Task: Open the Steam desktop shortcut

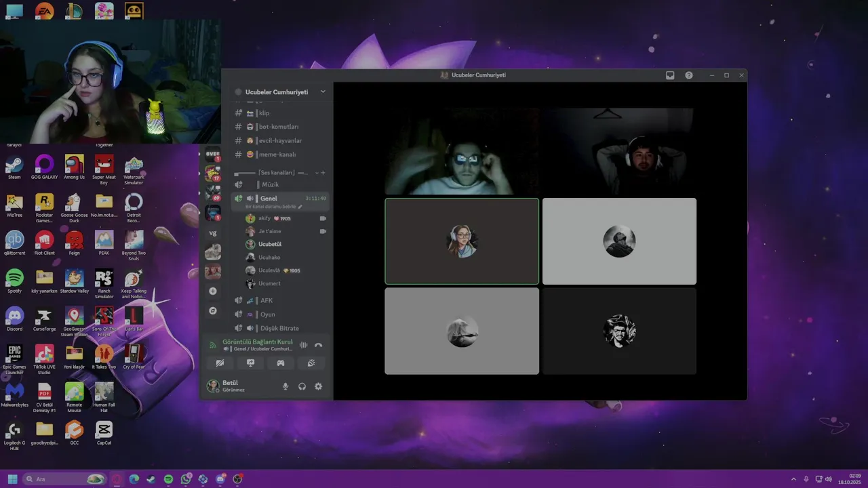Action: (x=14, y=167)
